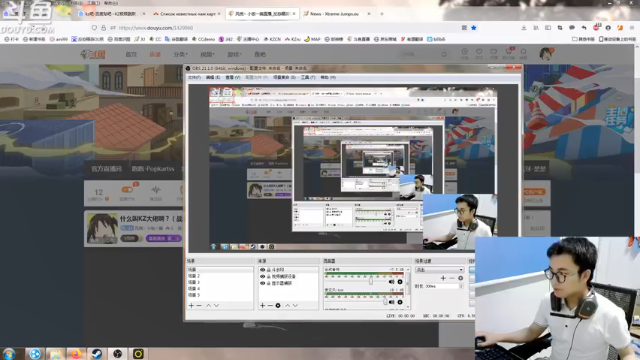Toggle visibility of the first source

[262, 270]
